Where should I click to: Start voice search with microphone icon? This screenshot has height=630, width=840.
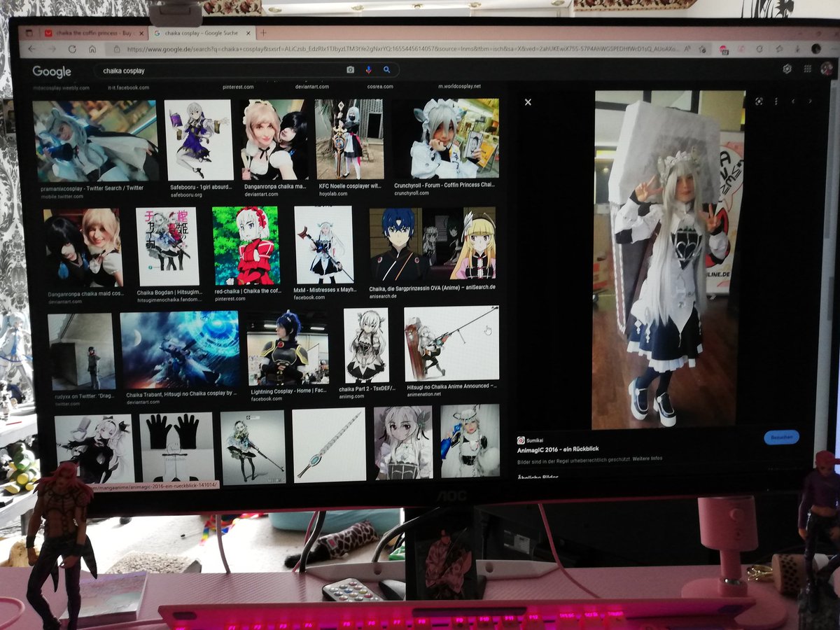[368, 70]
